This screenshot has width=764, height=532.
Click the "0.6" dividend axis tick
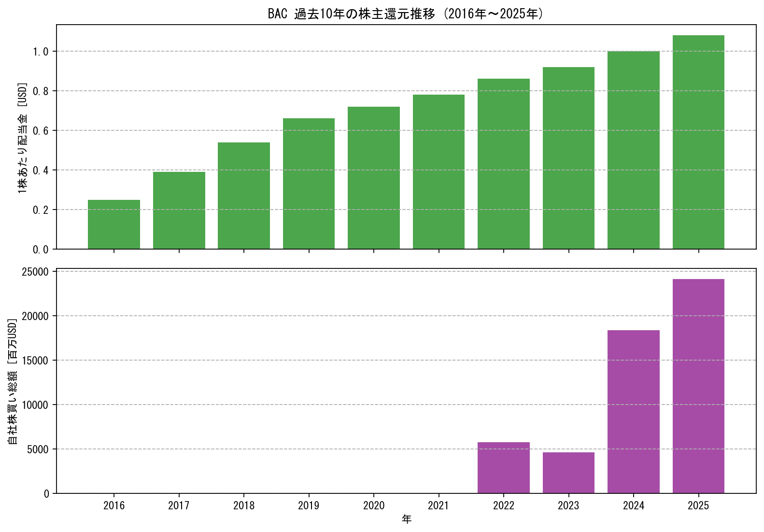[41, 131]
